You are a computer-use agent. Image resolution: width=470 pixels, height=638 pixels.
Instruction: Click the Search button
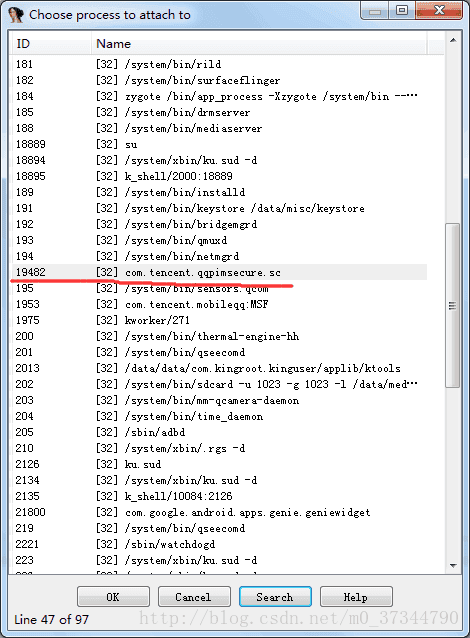(275, 597)
